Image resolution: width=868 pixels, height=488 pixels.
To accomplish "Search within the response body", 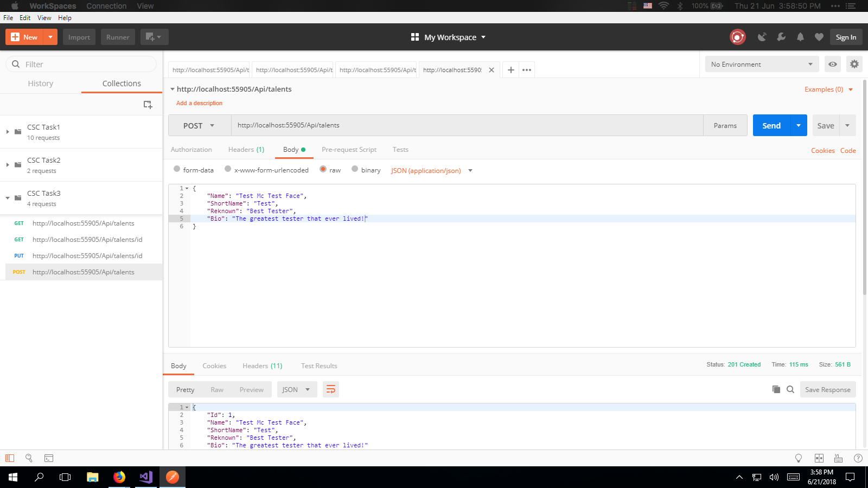I will pos(790,389).
